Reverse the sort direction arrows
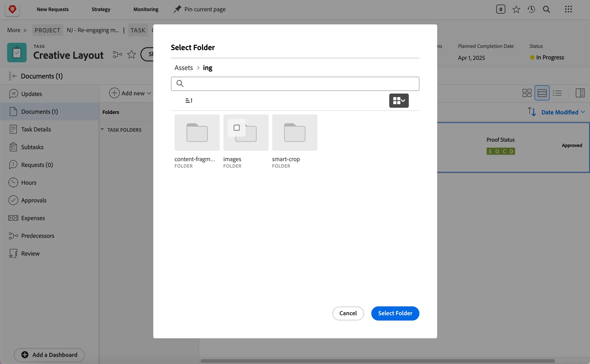This screenshot has height=364, width=590. pos(531,112)
